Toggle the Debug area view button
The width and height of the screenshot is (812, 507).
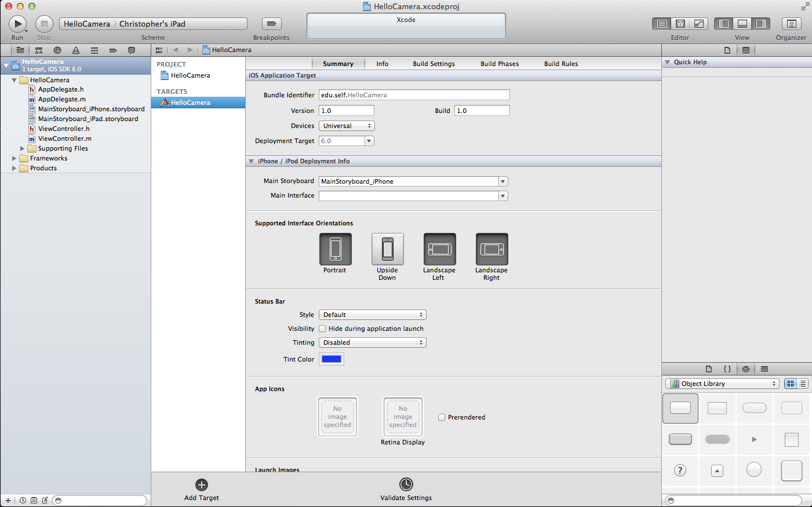point(742,24)
